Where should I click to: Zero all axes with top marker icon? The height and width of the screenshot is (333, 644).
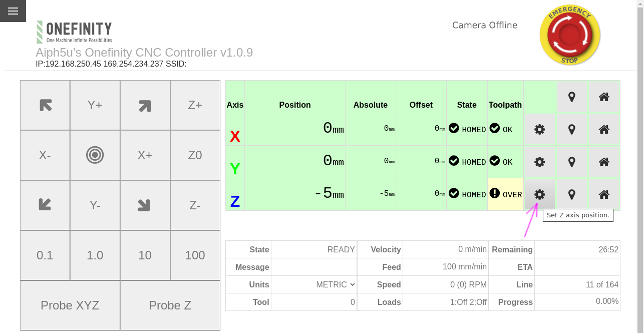tap(571, 97)
